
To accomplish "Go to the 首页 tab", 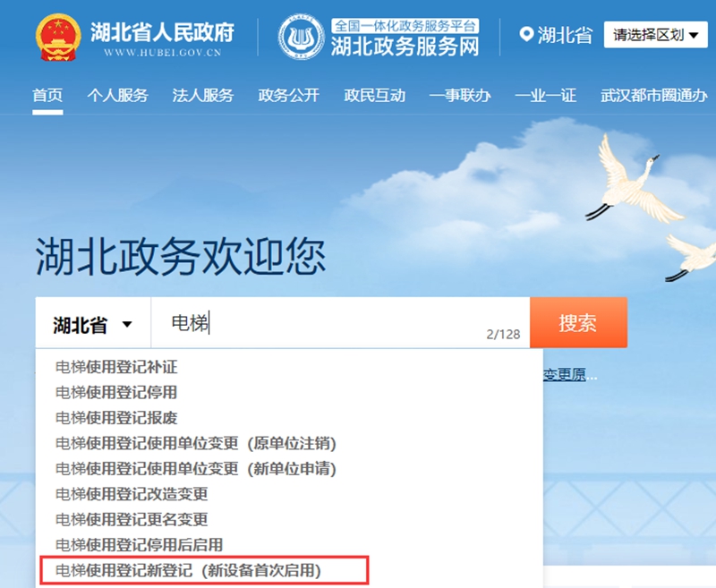I will click(47, 96).
